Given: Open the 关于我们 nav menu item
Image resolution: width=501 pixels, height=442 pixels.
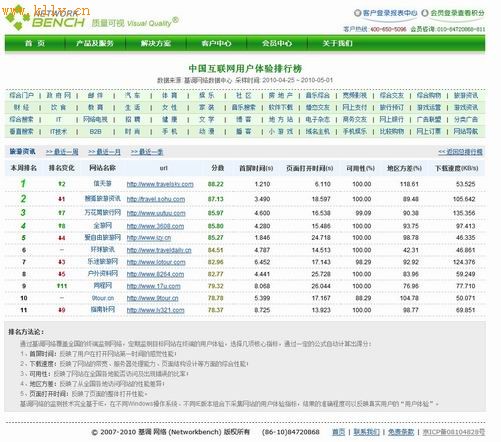Looking at the screenshot, I should pos(337,43).
